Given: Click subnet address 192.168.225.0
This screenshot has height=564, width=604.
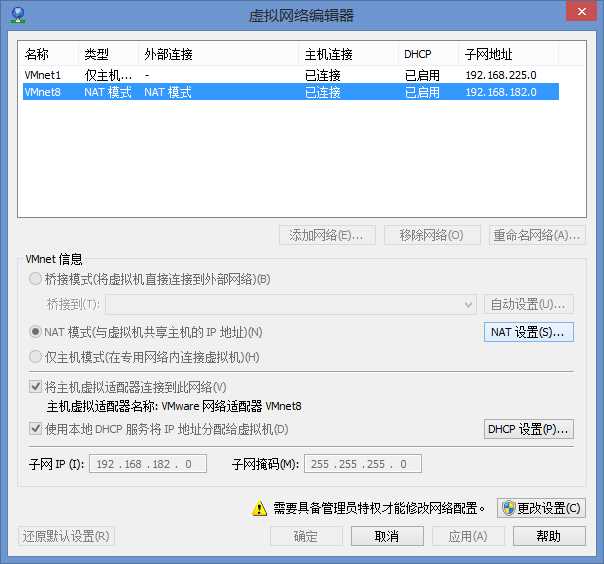Looking at the screenshot, I should (501, 75).
